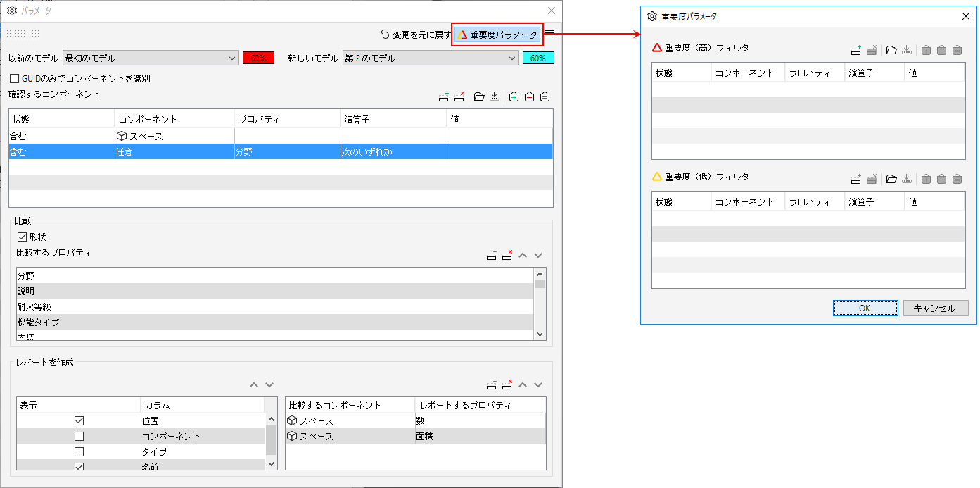
Task: Check the タイプ column display checkbox
Action: click(x=79, y=451)
